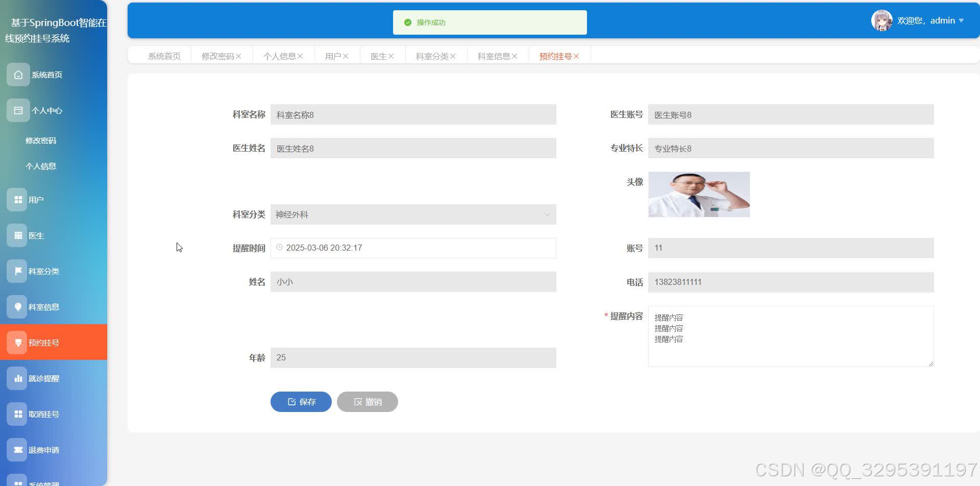
Task: Click the 就诊提醒 bar chart icon
Action: point(17,378)
